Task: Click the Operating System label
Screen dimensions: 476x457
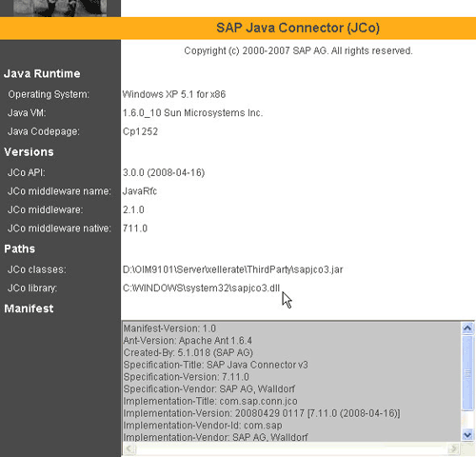Action: point(49,94)
